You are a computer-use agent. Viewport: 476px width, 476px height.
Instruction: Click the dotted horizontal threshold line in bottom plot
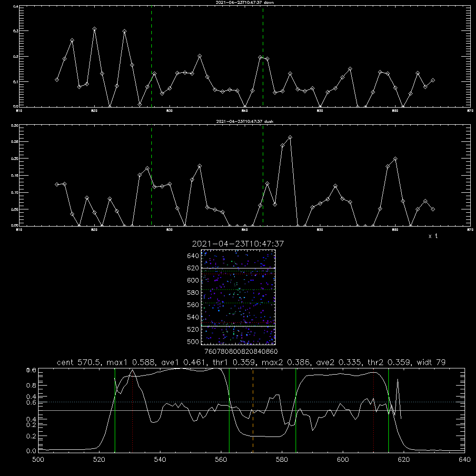(x=251, y=402)
